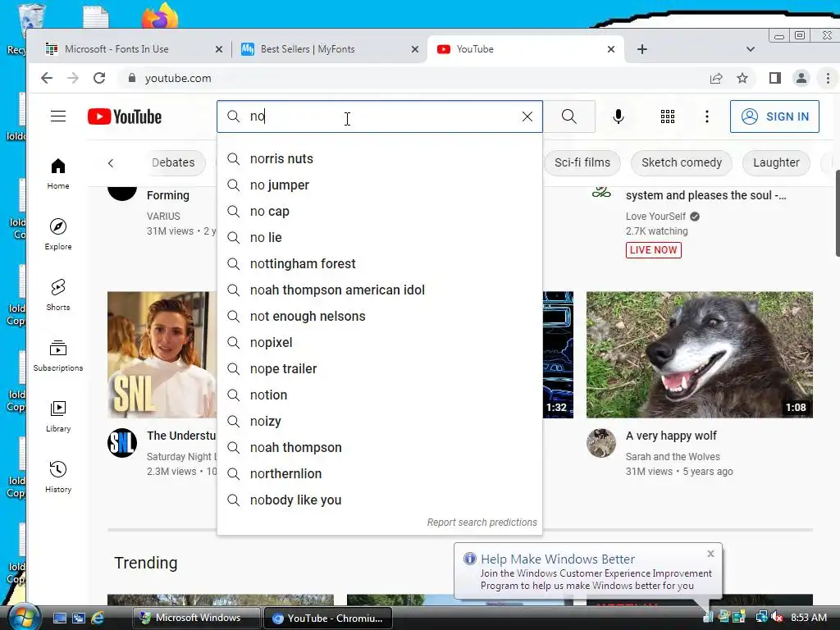
Task: Start voice search with the microphone
Action: 619,116
